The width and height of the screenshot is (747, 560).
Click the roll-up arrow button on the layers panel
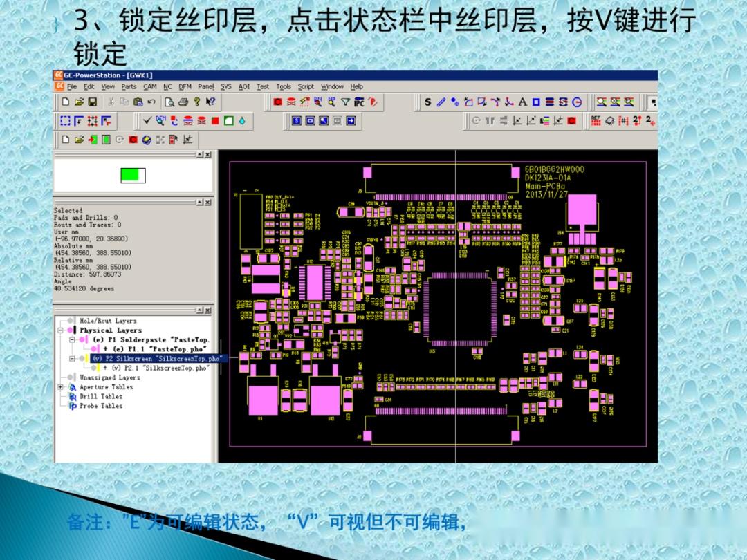point(199,309)
